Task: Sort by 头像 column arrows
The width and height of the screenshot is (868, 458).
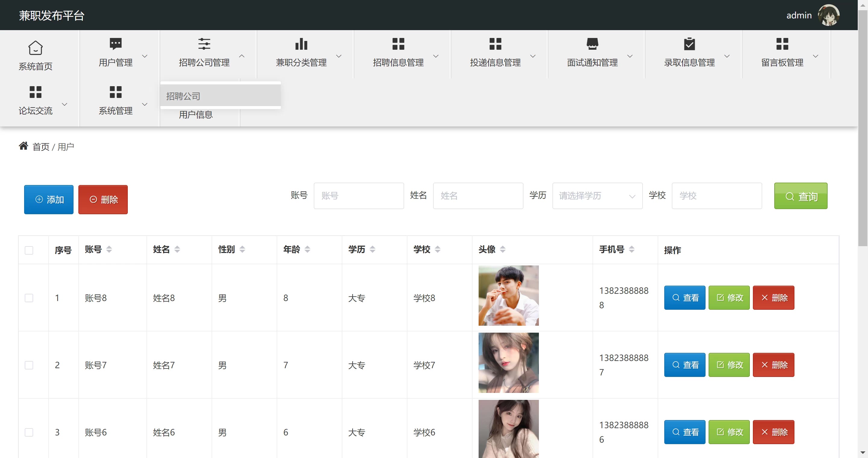Action: (502, 249)
